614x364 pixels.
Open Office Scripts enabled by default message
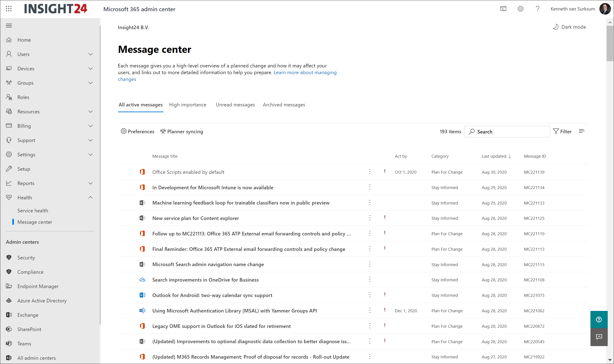point(188,172)
